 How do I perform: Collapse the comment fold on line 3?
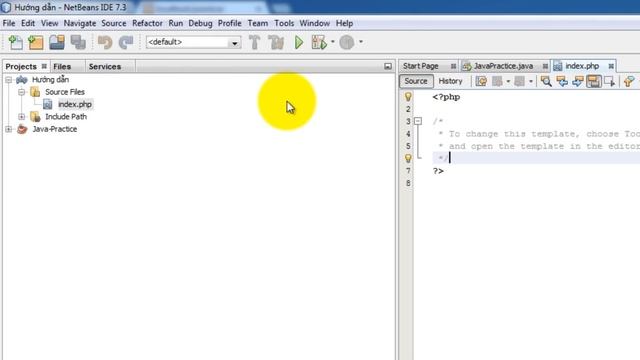pos(418,121)
